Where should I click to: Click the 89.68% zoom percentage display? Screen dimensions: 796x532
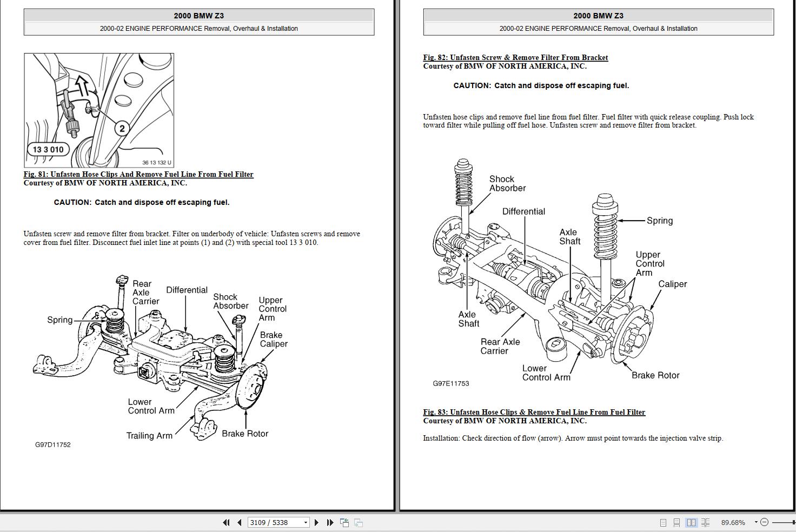(734, 522)
